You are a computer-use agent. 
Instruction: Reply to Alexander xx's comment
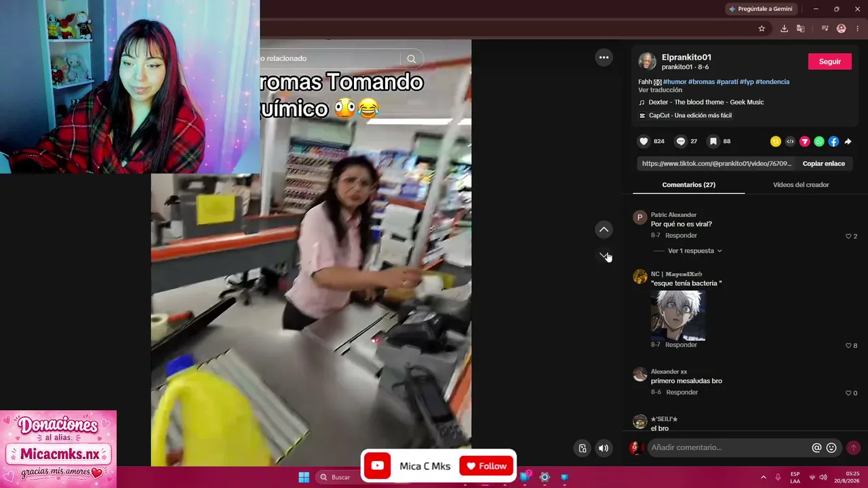coord(682,392)
